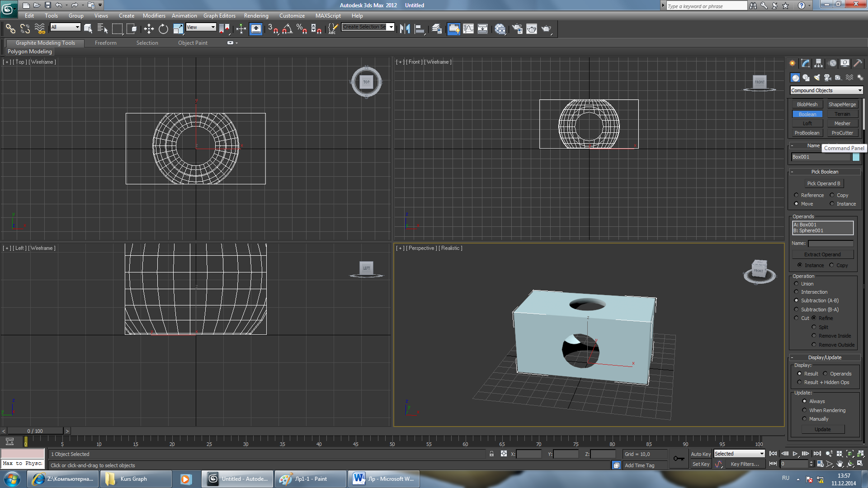The width and height of the screenshot is (868, 488).
Task: Click the Align tool icon
Action: (420, 29)
